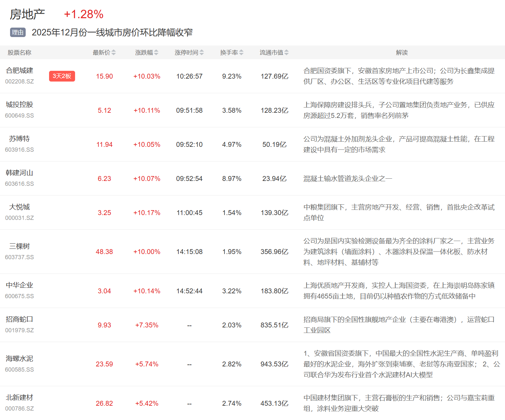505x420 pixels.
Task: Open 三棵树 stock details
Action: click(x=19, y=246)
